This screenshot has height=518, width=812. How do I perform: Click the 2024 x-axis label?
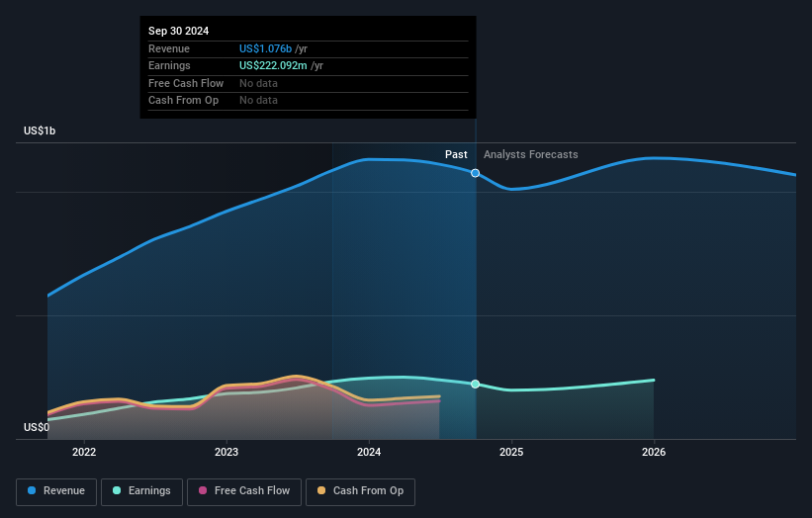[x=369, y=452]
